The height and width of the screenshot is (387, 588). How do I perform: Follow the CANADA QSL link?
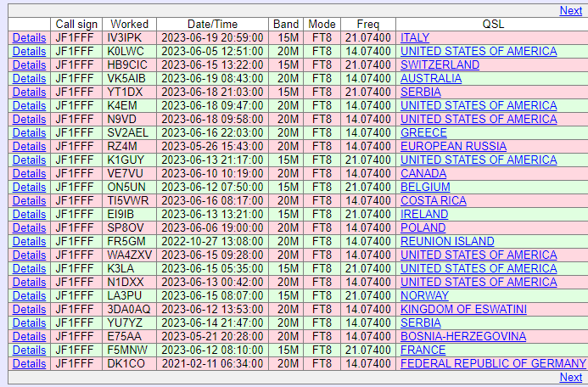(423, 174)
